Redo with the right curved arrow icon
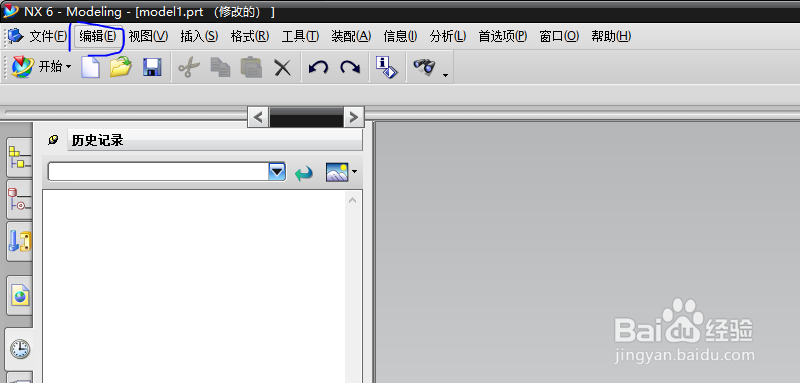 click(x=350, y=67)
